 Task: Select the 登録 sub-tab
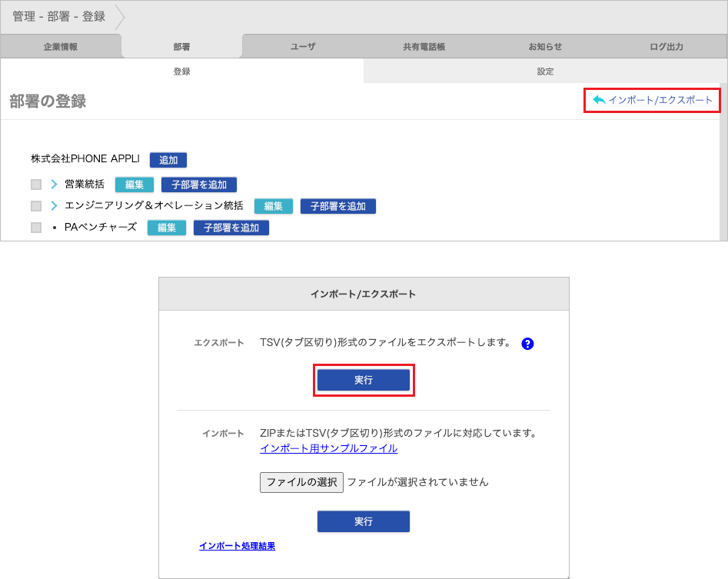coord(181,71)
